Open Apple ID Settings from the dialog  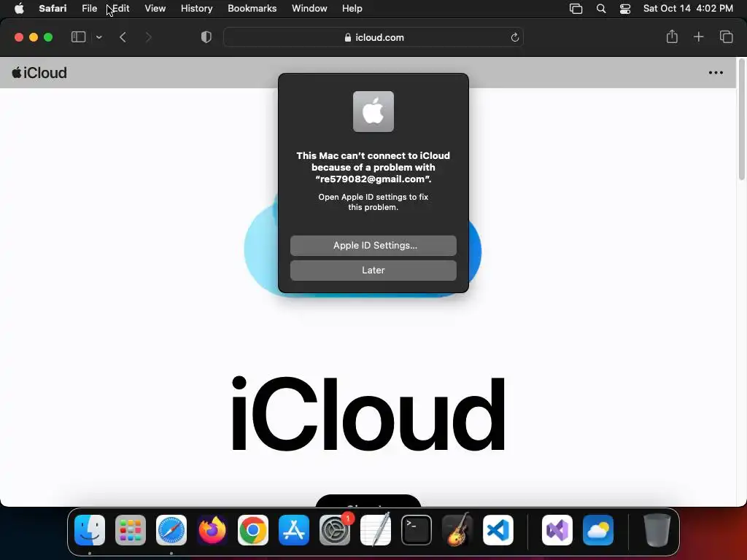pos(373,245)
